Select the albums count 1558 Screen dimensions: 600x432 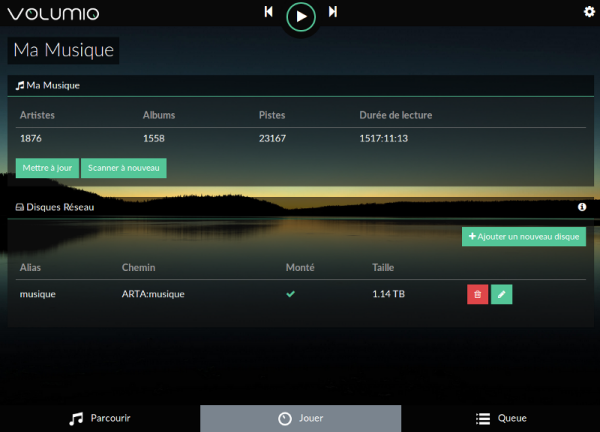pos(154,139)
